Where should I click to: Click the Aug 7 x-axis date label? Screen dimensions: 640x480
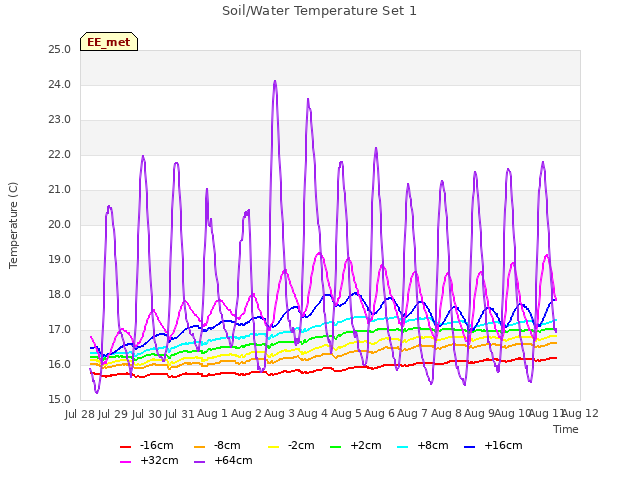pyautogui.click(x=413, y=414)
